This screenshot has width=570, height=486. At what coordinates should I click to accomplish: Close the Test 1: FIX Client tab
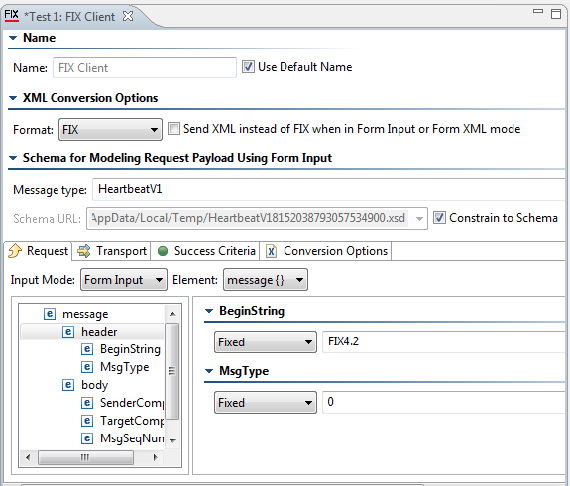[x=128, y=16]
